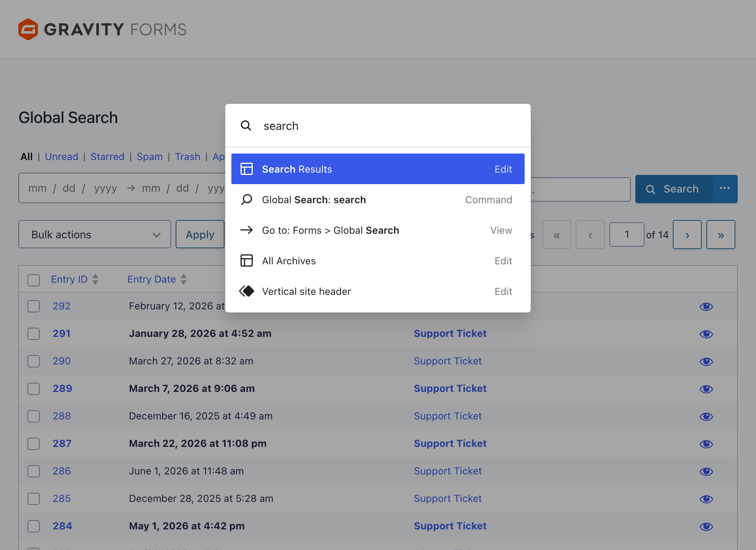This screenshot has height=550, width=756.
Task: Filter entries by Unread
Action: point(61,157)
